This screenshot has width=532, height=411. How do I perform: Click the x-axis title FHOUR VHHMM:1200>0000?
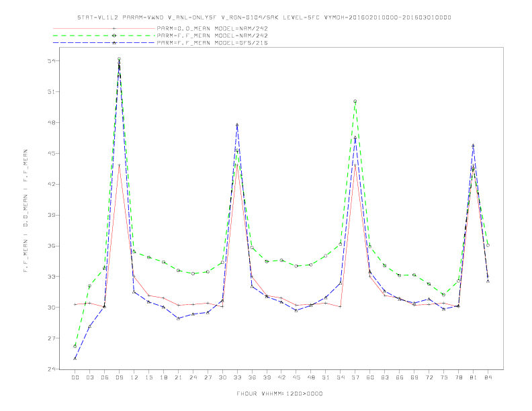[x=279, y=394]
